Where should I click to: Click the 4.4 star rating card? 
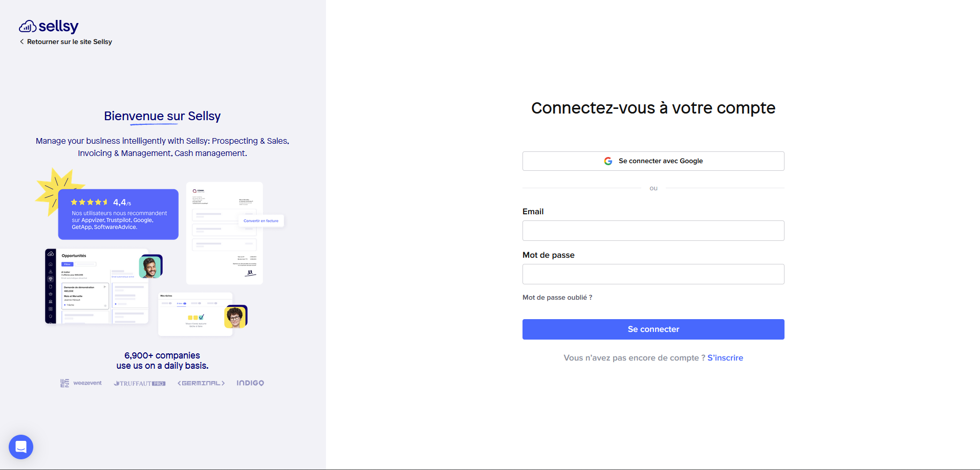[118, 214]
